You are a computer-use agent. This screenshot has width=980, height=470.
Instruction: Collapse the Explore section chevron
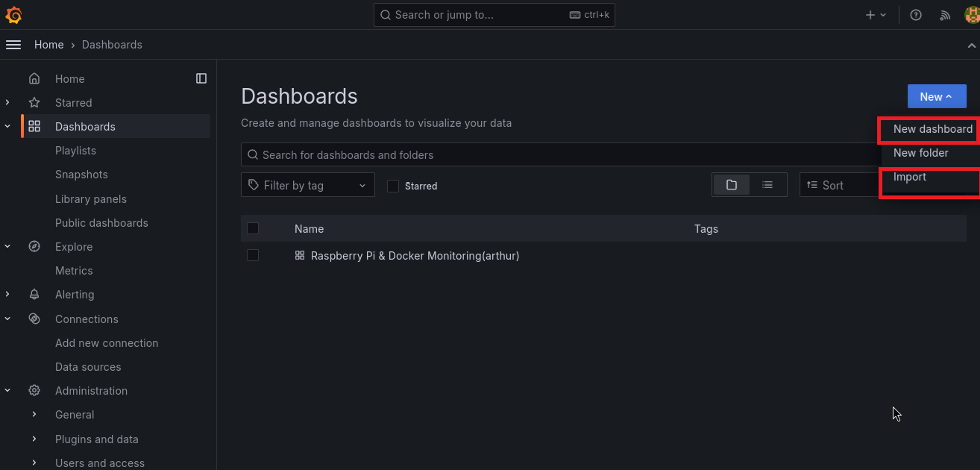(x=7, y=247)
